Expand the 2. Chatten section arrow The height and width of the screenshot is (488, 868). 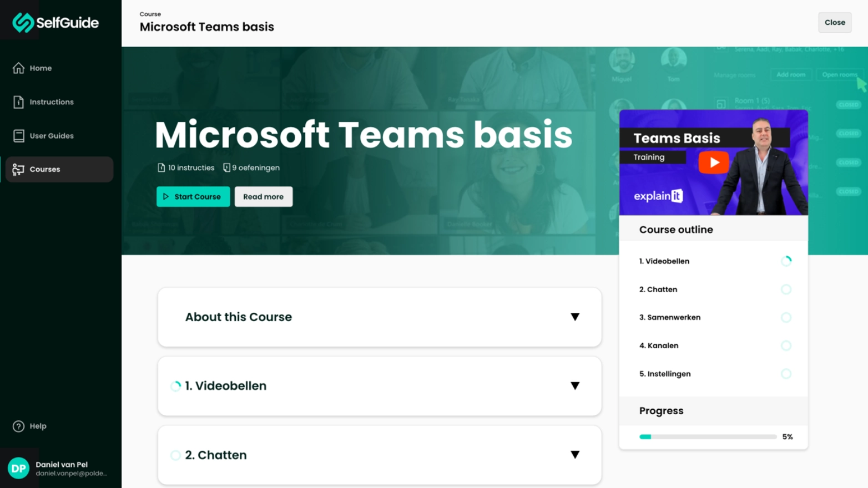point(575,455)
